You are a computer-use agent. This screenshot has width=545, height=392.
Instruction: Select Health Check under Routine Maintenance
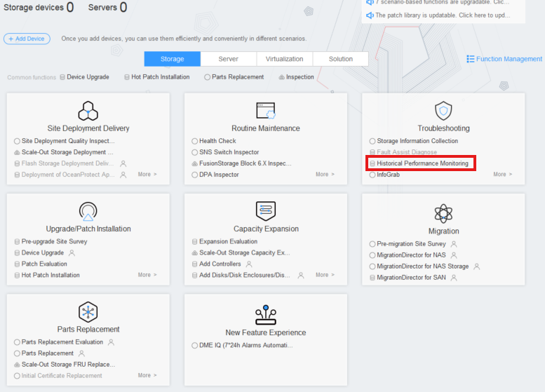pyautogui.click(x=217, y=141)
